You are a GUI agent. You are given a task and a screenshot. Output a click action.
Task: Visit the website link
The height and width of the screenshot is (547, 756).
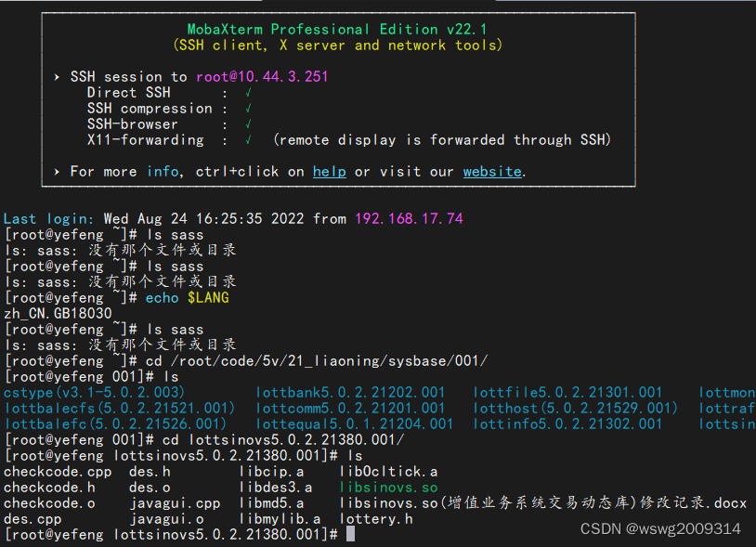[491, 171]
